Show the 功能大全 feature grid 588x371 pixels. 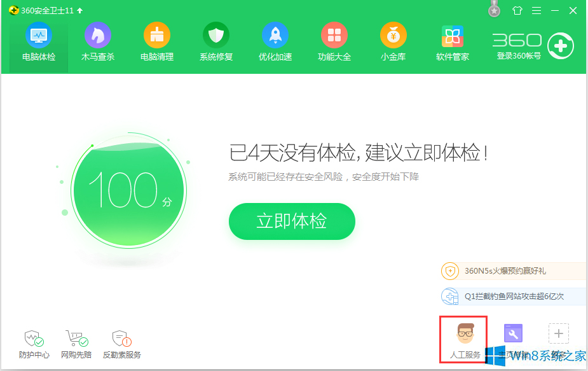(334, 42)
